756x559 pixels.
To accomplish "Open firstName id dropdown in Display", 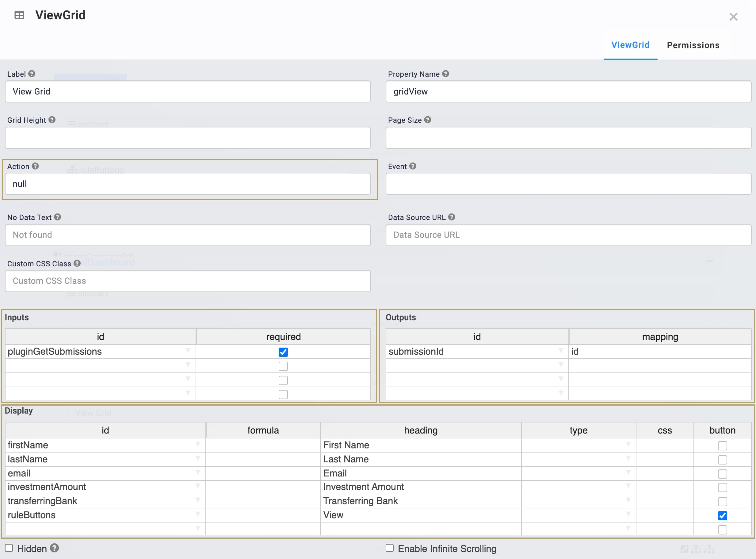I will coord(198,444).
